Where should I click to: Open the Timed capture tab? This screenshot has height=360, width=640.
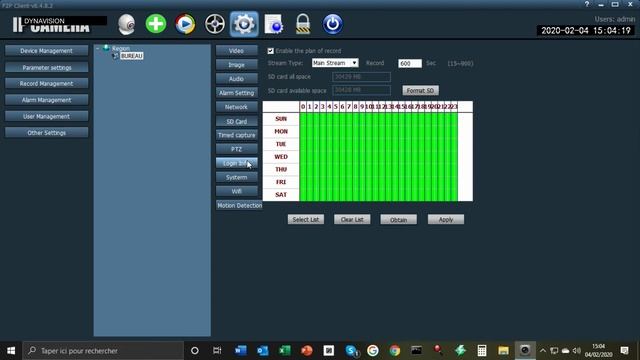click(x=236, y=135)
